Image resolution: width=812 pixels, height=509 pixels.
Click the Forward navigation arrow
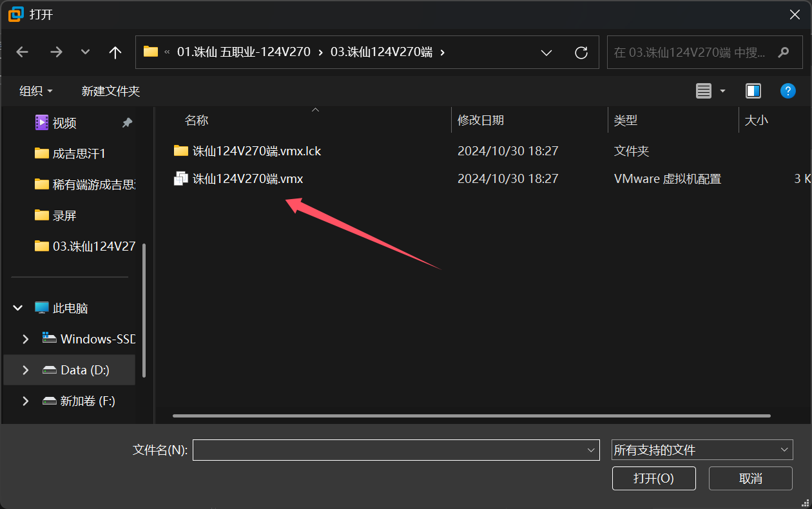tap(57, 52)
